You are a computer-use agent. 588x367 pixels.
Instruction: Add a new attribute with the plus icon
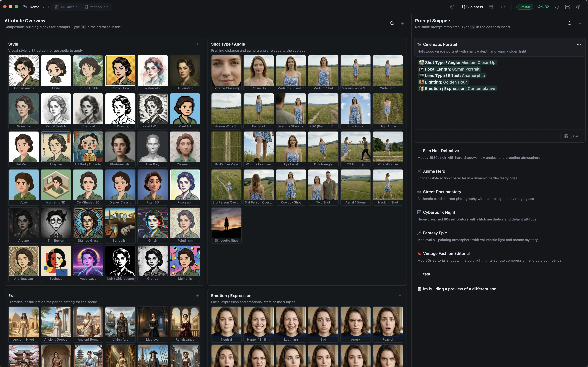point(402,23)
